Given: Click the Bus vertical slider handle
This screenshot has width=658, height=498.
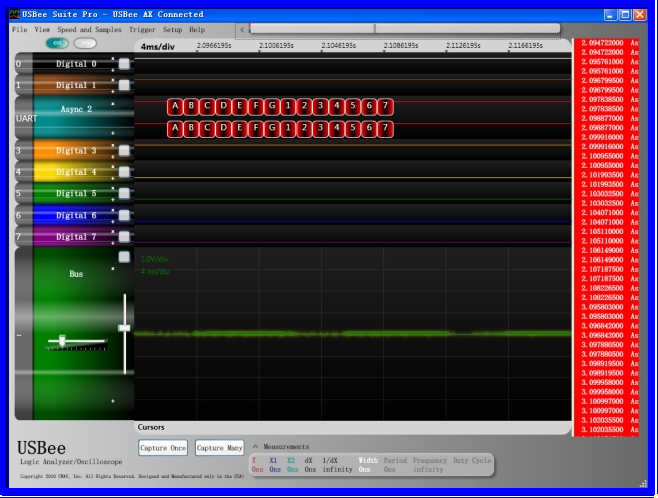Looking at the screenshot, I should point(124,328).
